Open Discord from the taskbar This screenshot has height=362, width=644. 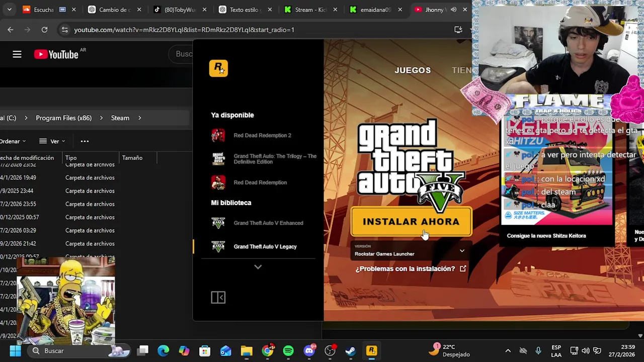(x=309, y=350)
